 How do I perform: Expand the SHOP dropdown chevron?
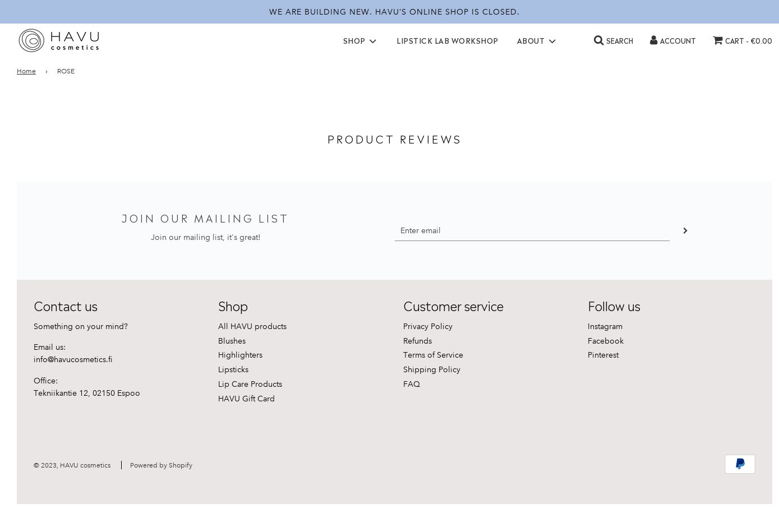tap(373, 41)
